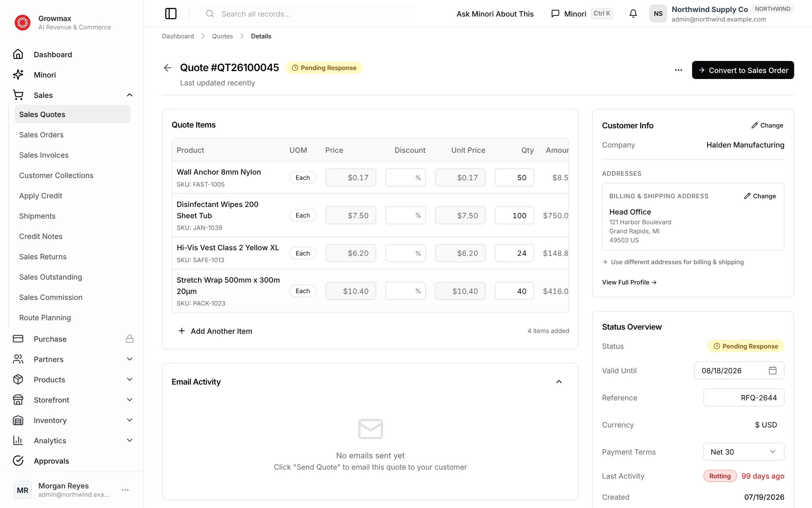Click the search magnifier icon

[x=210, y=14]
